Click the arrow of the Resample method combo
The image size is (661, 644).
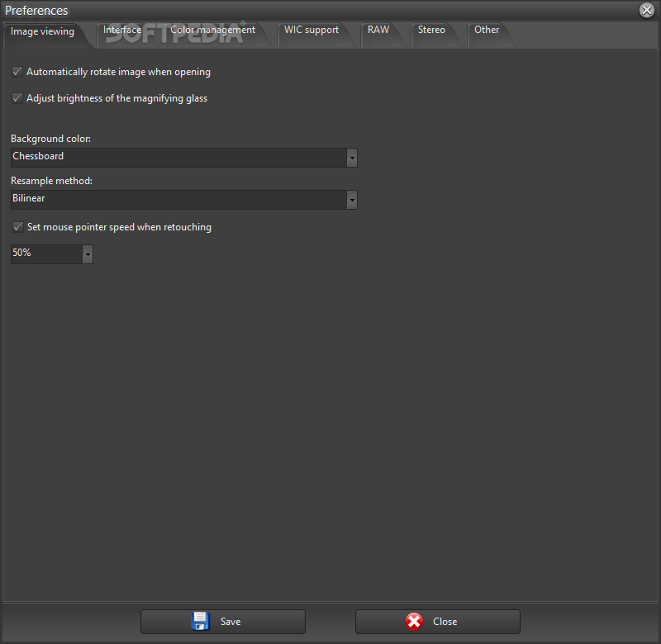point(352,200)
